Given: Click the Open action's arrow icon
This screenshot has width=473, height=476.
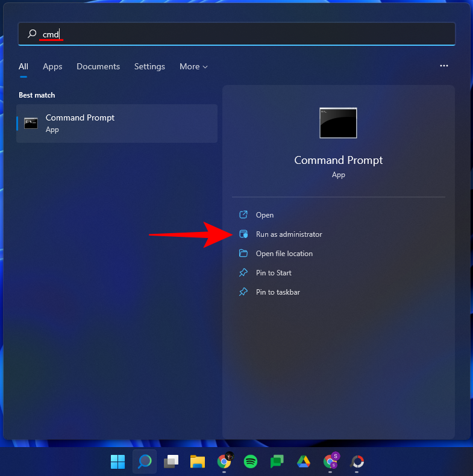Looking at the screenshot, I should click(243, 215).
